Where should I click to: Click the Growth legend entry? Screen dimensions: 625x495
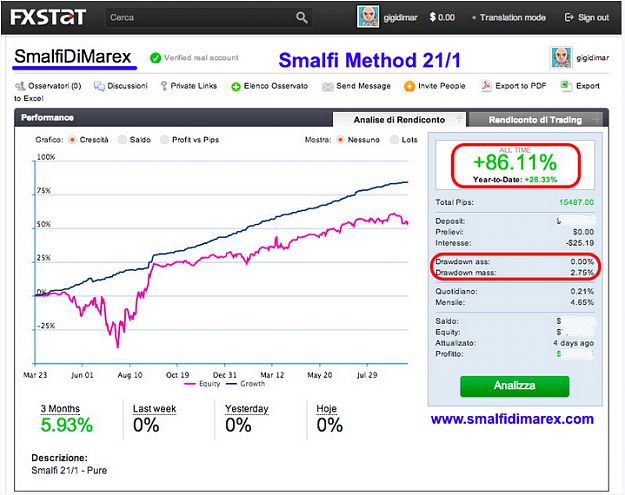[x=246, y=384]
